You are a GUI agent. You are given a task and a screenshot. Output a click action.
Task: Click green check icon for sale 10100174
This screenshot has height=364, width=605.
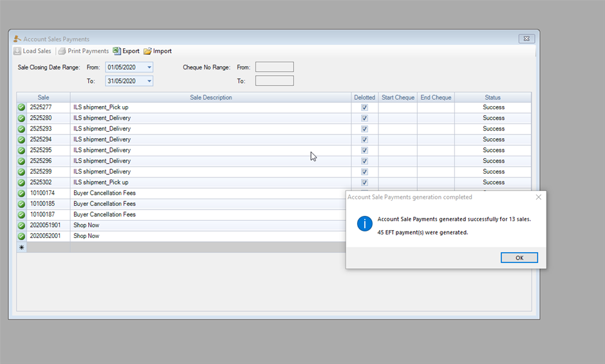click(x=21, y=194)
